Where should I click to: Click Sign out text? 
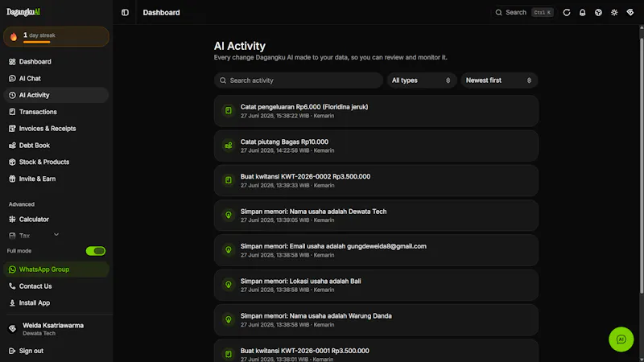coord(31,351)
